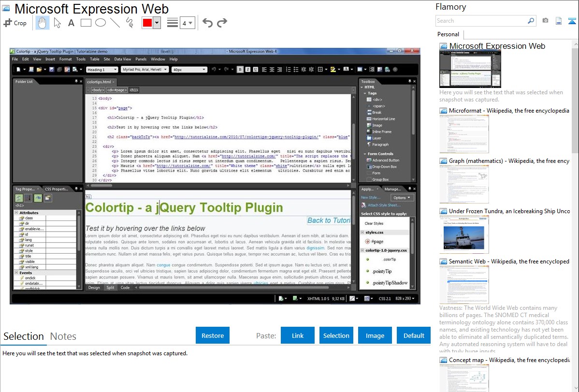Open the annotation color dropdown arrow
This screenshot has width=579, height=392.
[157, 23]
